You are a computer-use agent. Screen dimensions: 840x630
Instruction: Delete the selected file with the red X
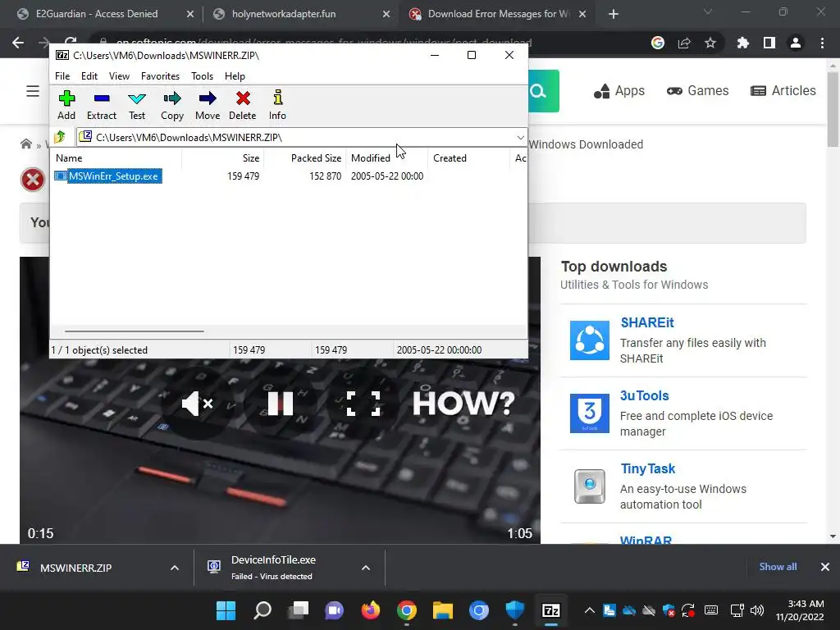click(243, 105)
